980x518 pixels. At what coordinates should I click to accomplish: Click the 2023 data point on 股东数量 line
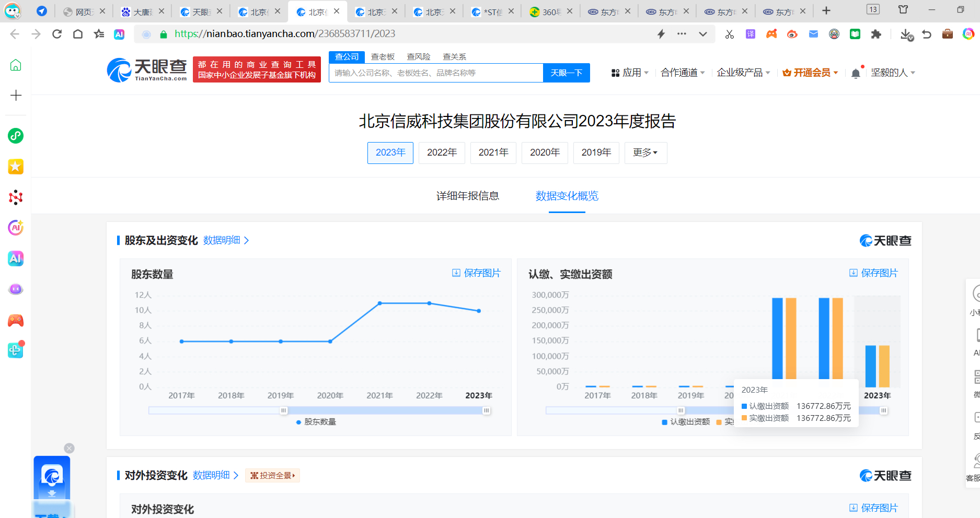(x=479, y=311)
